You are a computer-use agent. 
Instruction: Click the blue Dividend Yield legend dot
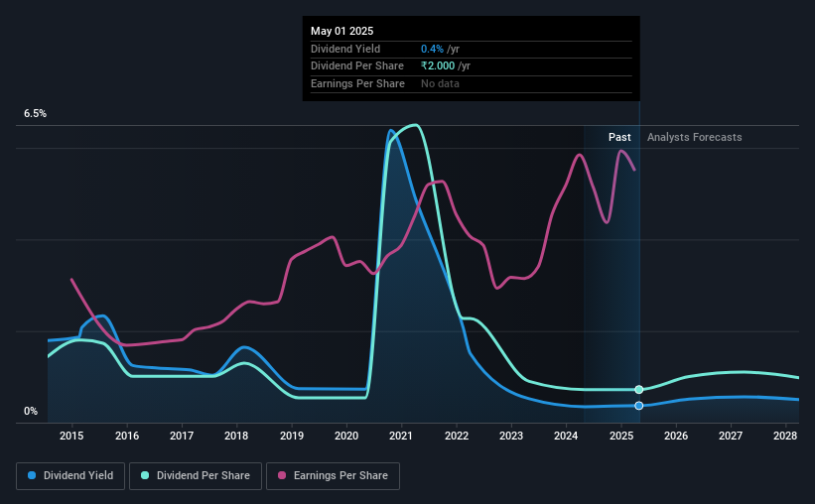click(32, 475)
